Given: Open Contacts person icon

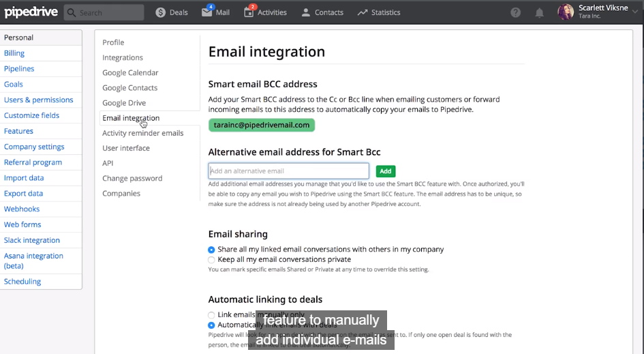Looking at the screenshot, I should [306, 12].
